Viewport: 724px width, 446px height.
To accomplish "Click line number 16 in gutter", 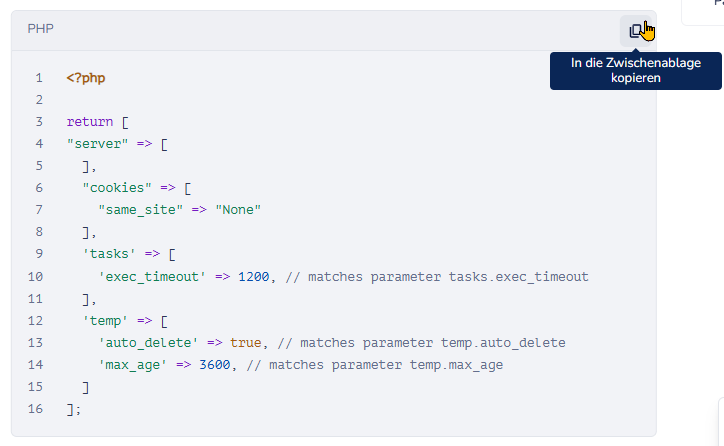I will [37, 409].
